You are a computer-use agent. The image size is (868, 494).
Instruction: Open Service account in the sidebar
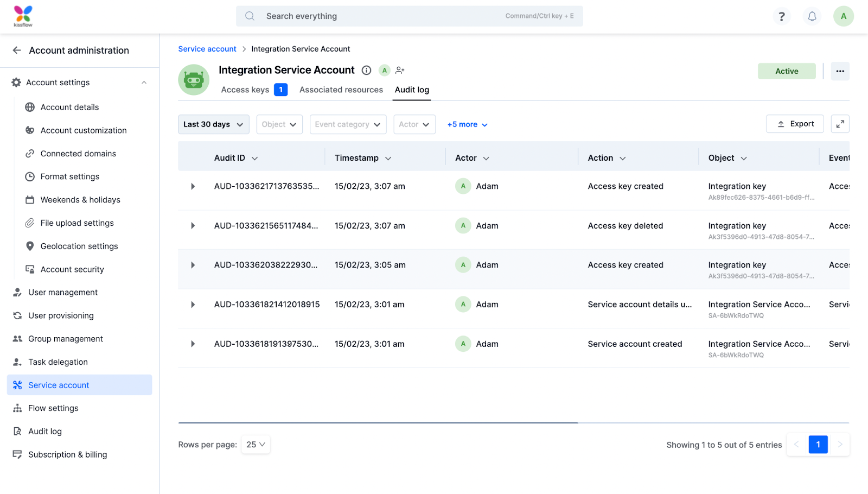(79, 385)
